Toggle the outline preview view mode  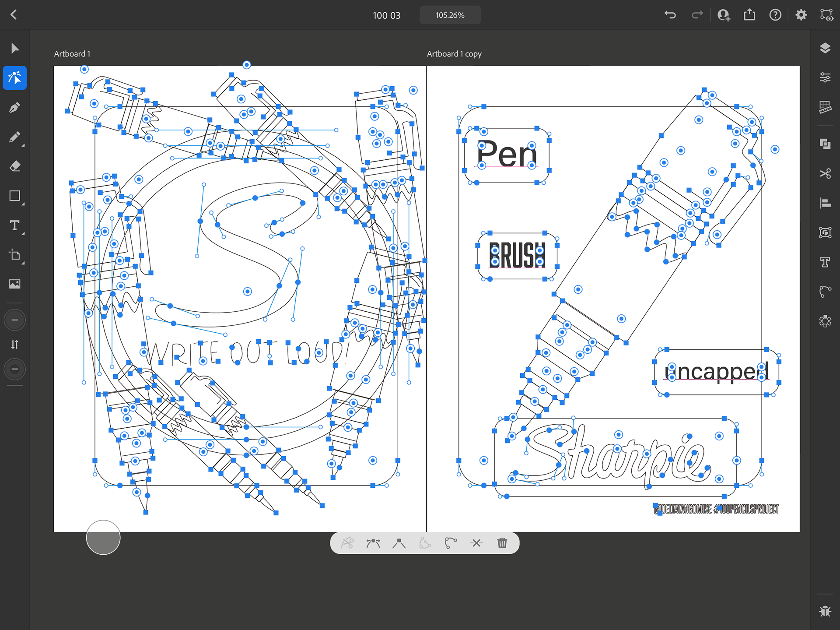(x=826, y=15)
